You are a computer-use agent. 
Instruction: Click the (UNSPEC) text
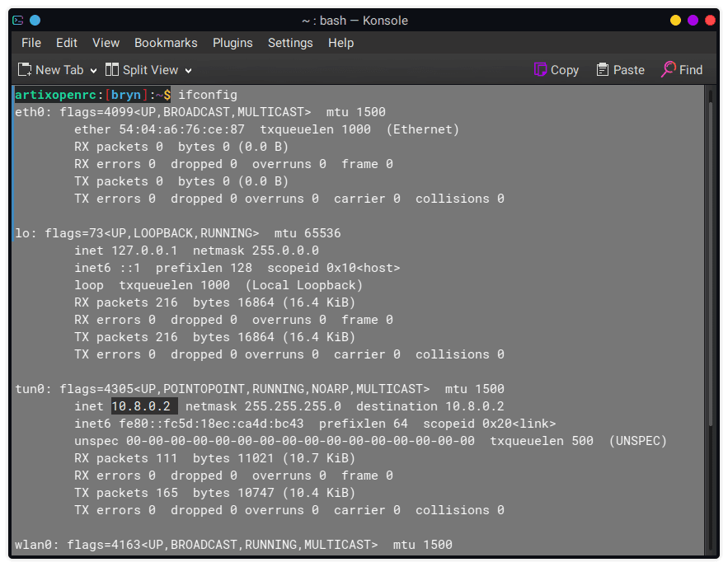(638, 441)
